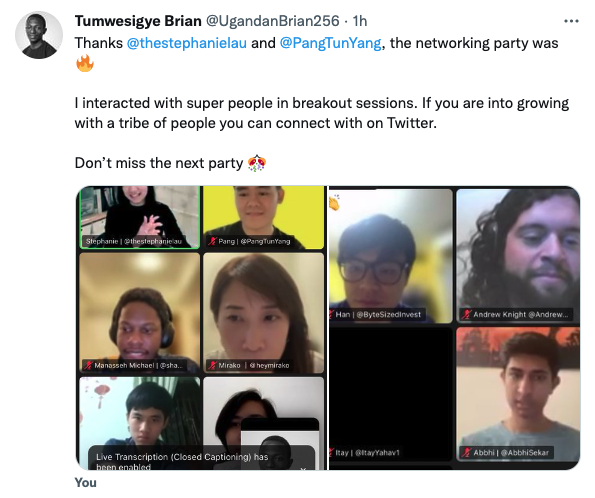
Task: Open the @PangTunYang mention link
Action: pyautogui.click(x=331, y=43)
